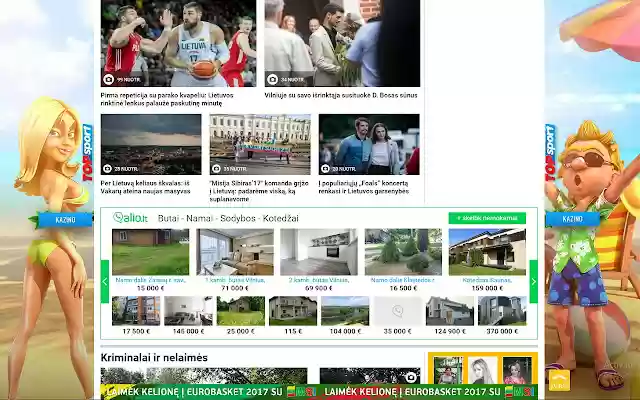640x400 pixels.
Task: Click Misija Sibiras flag group image
Action: click(x=260, y=144)
